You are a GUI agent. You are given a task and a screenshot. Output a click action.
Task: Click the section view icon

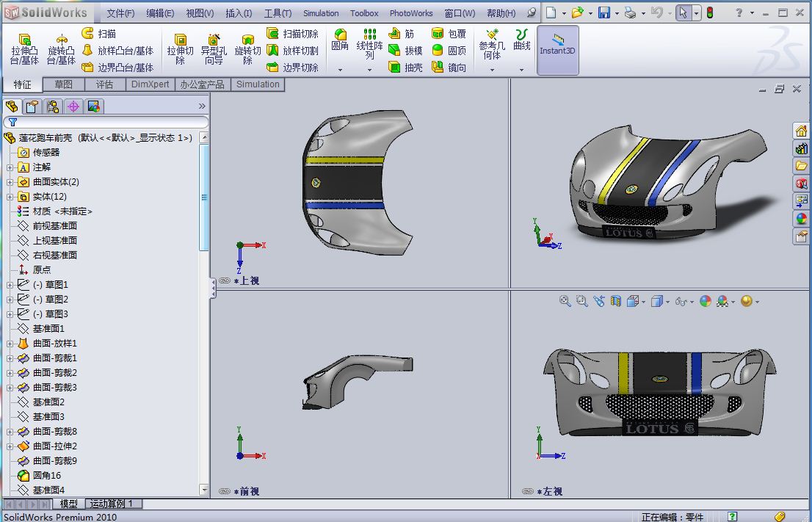point(616,302)
